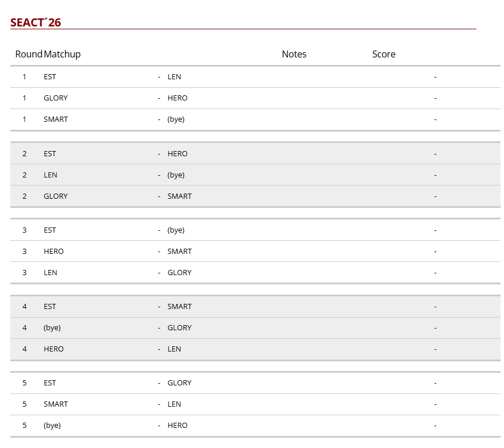Select HERO in round 2 EST matchup

coord(178,154)
